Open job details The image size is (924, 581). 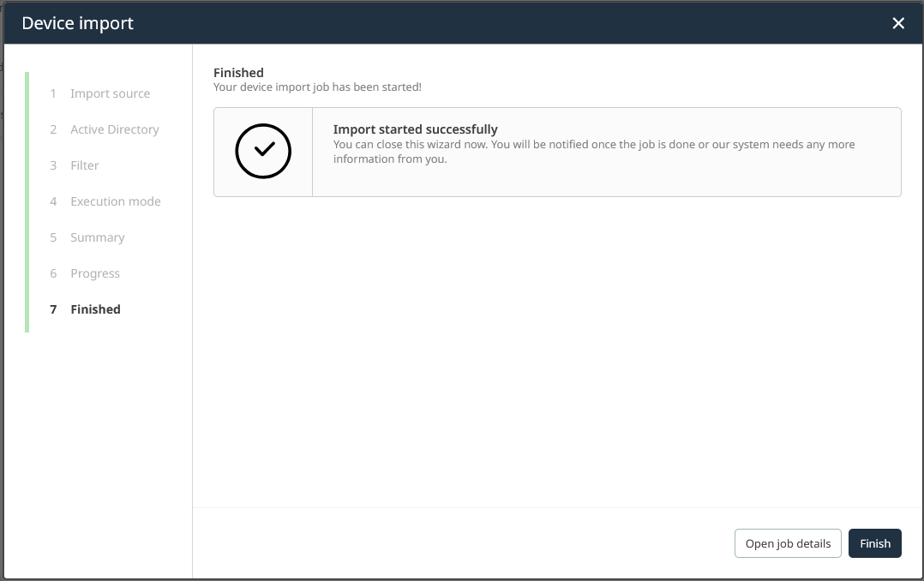787,543
